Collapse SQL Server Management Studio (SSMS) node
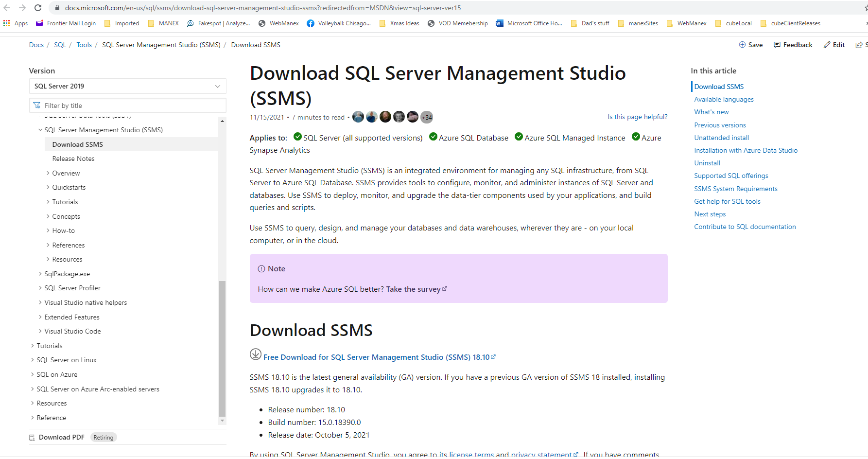This screenshot has width=868, height=459. point(40,130)
